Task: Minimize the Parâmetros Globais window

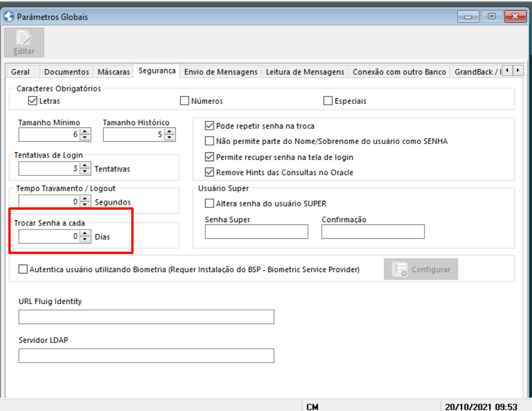Action: click(468, 16)
